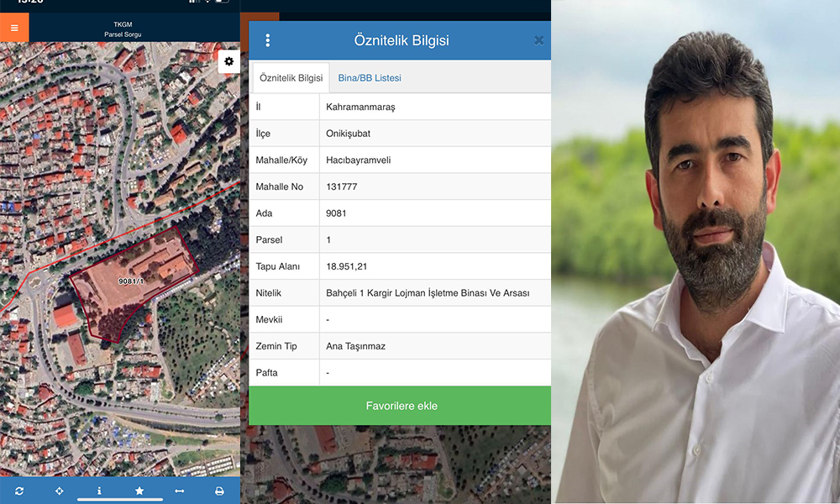Tap the info icon in bottom toolbar
This screenshot has height=504, width=840.
click(99, 491)
